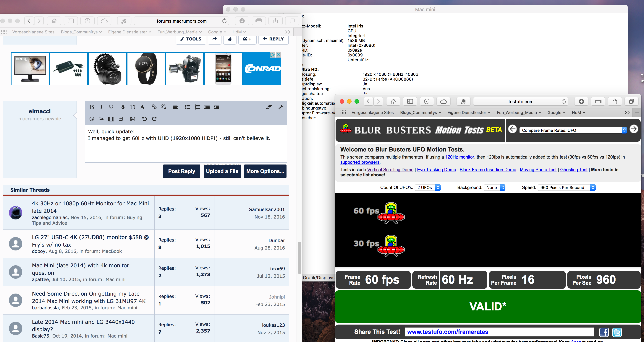Viewport: 644px width, 342px height.
Task: Click the multi-quote plus button
Action: (x=247, y=39)
